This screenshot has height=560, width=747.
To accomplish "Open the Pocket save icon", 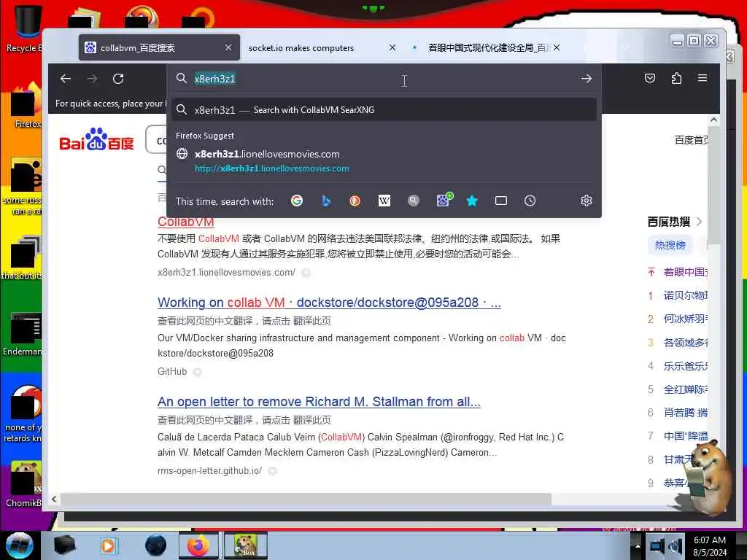I will (650, 78).
